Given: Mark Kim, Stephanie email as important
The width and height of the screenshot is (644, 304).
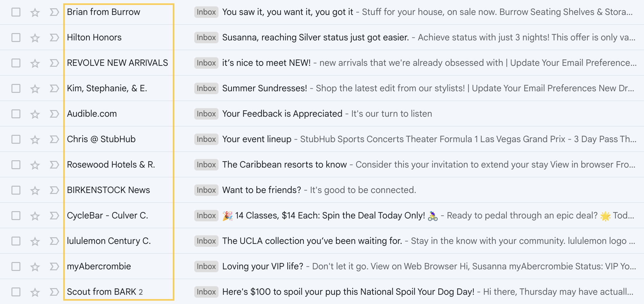Looking at the screenshot, I should (54, 88).
